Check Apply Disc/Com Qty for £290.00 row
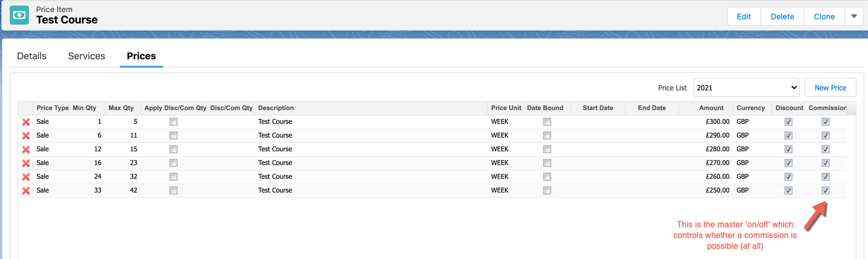868x259 pixels. point(173,136)
